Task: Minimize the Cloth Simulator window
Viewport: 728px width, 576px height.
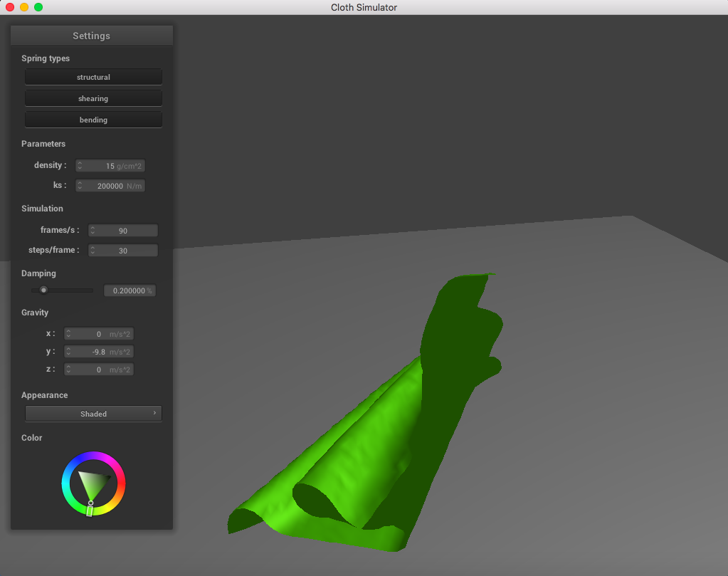Action: point(24,7)
